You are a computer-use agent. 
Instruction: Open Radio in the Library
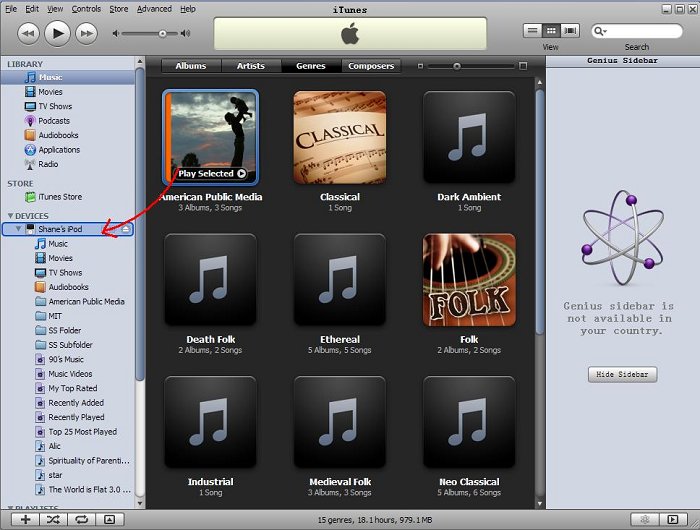pos(68,164)
